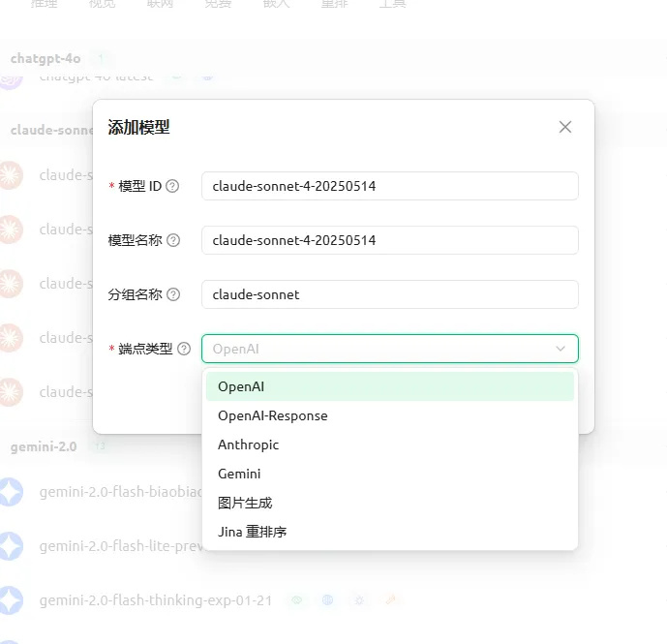Select OpenAI endpoint type option
The height and width of the screenshot is (644, 667).
390,386
